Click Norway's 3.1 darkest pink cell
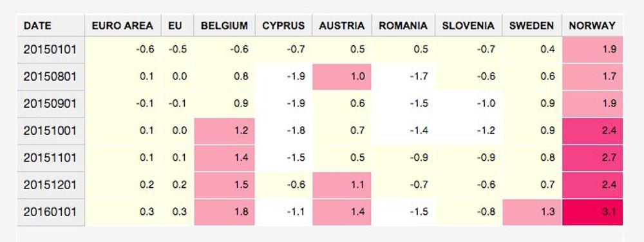Viewport: 644px width, 242px height. click(x=592, y=212)
